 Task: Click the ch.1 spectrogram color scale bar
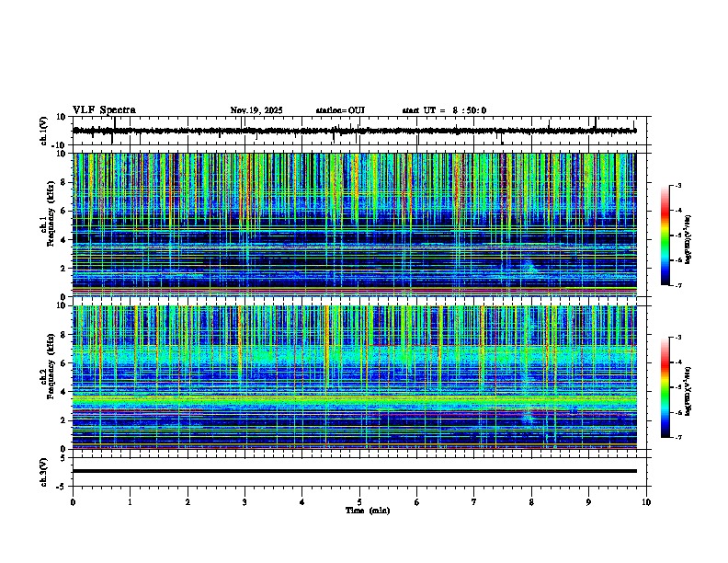pyautogui.click(x=665, y=236)
